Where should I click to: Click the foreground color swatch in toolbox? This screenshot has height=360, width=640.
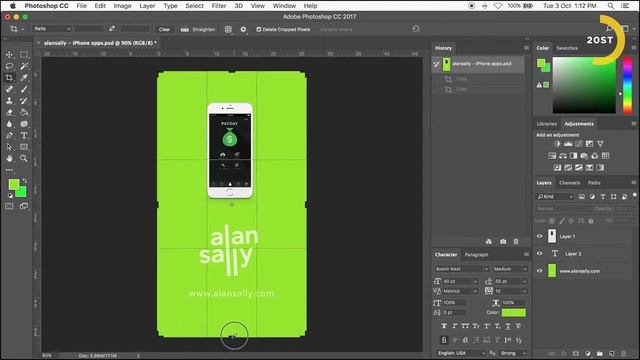[x=13, y=184]
